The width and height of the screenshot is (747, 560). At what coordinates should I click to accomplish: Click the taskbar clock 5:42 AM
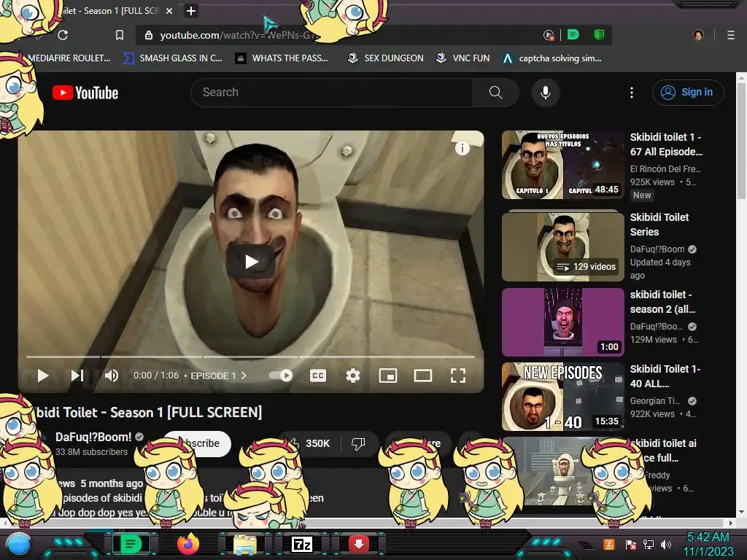(x=708, y=537)
